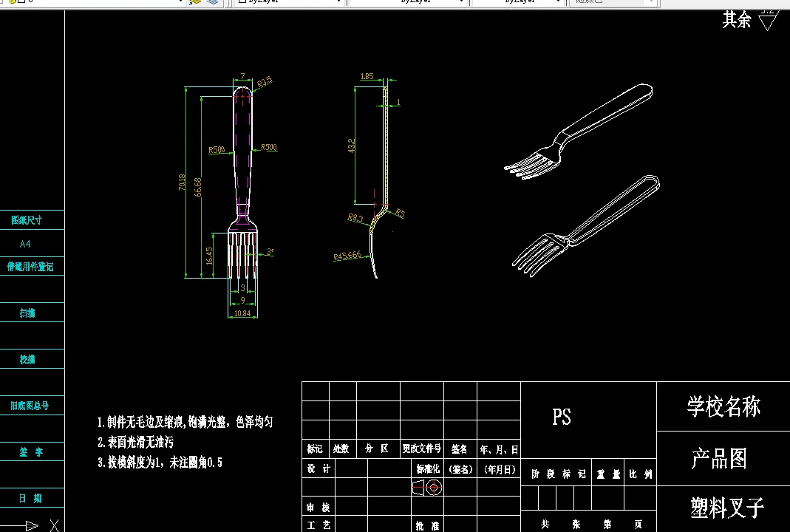Click the 重量 cell

607,474
